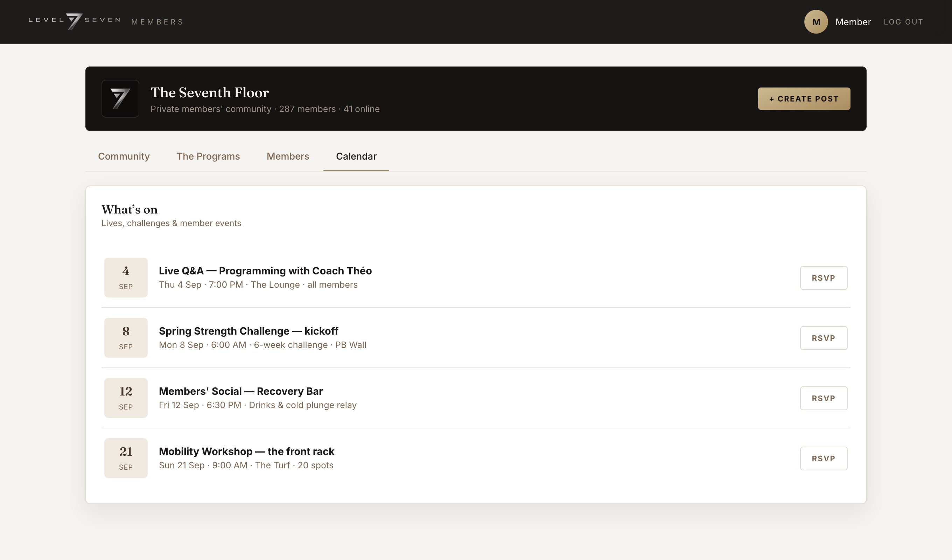Image resolution: width=952 pixels, height=560 pixels.
Task: Click Lives, challenges & member events subtitle
Action: pos(171,223)
